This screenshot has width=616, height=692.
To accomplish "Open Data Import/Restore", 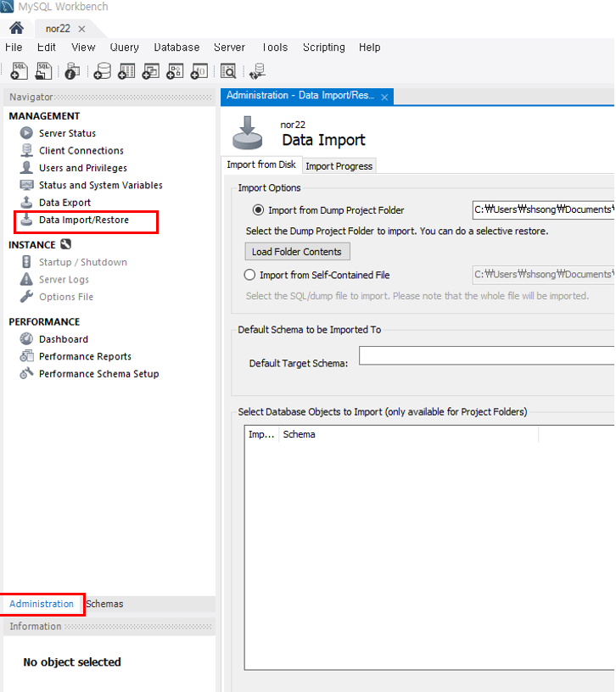I will coord(84,220).
